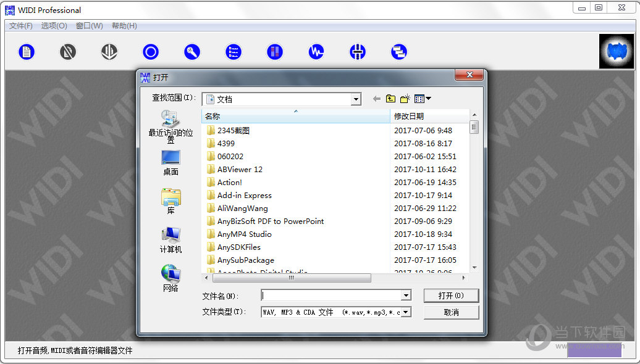Click the scroll right arrow of file list
Image resolution: width=640 pixels, height=364 pixels.
click(464, 278)
